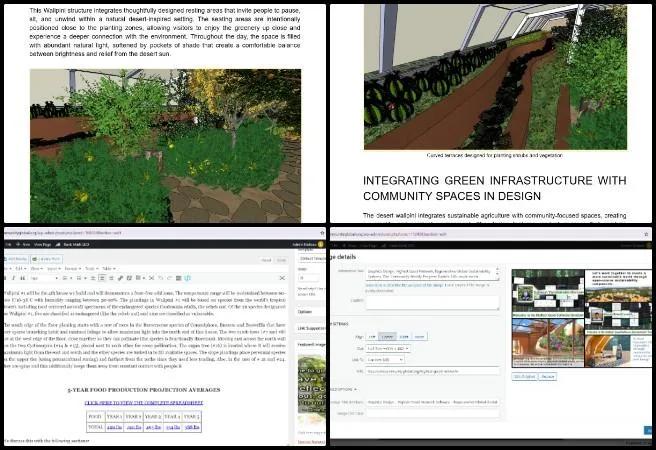Click the Edit Original button under image preview
This screenshot has height=450, width=656.
pos(524,376)
